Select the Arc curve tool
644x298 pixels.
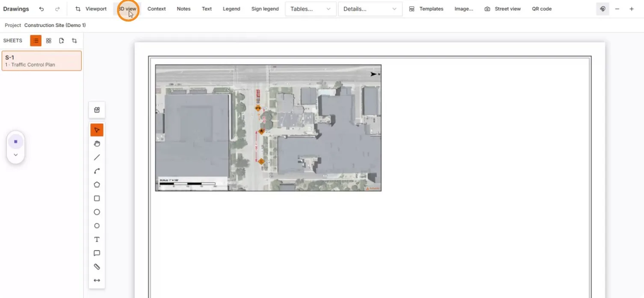(97, 171)
